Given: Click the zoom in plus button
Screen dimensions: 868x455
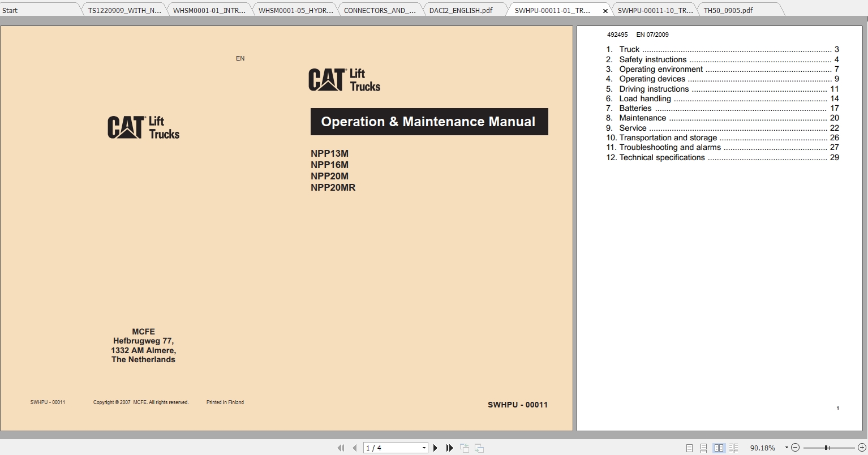Looking at the screenshot, I should [862, 448].
